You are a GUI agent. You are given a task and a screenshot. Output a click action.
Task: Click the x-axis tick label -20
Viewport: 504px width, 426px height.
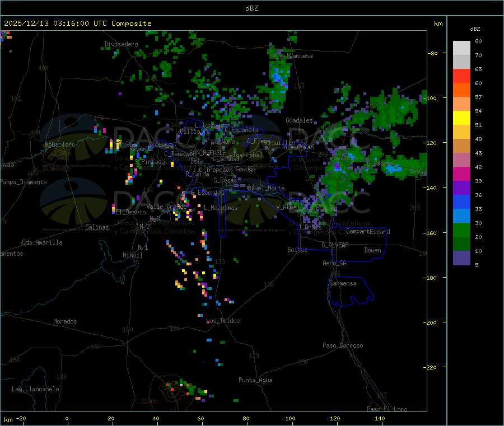click(x=21, y=418)
